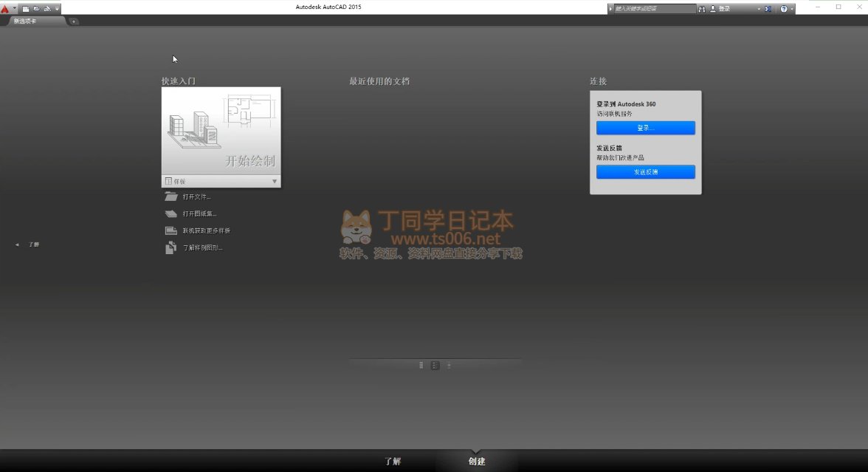Click the red AutoCAD application menu icon
The height and width of the screenshot is (472, 868).
pyautogui.click(x=5, y=8)
